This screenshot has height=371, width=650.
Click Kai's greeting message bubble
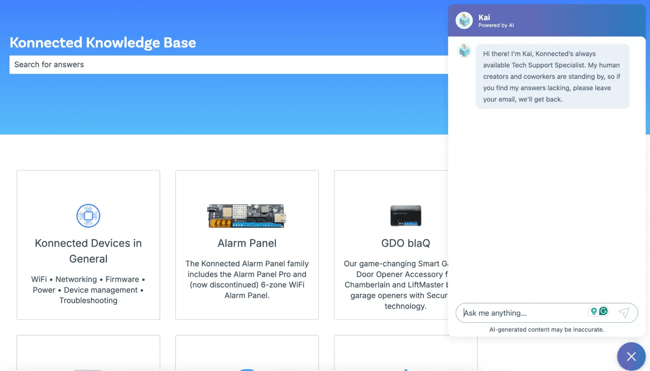tap(553, 76)
